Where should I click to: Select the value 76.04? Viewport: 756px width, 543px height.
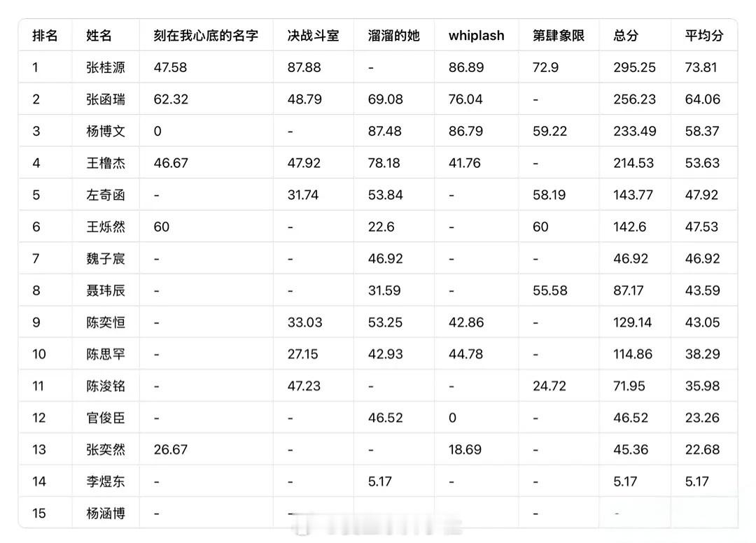click(465, 99)
